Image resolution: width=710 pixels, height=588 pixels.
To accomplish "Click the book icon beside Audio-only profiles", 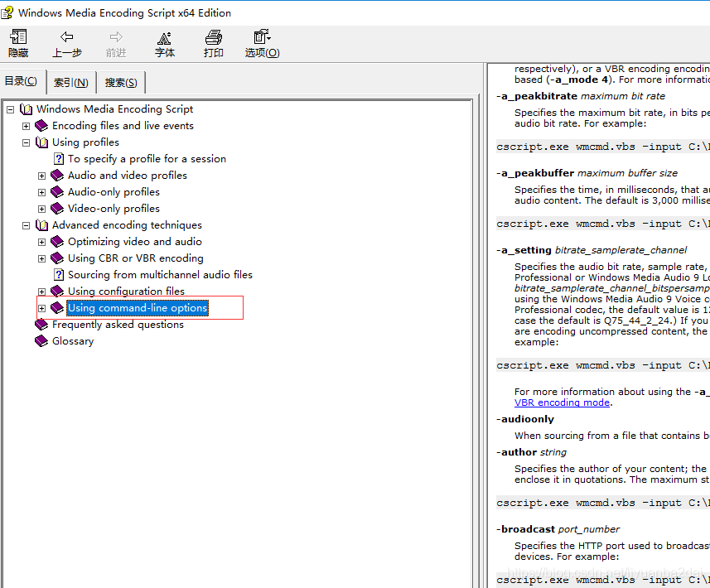I will [57, 192].
